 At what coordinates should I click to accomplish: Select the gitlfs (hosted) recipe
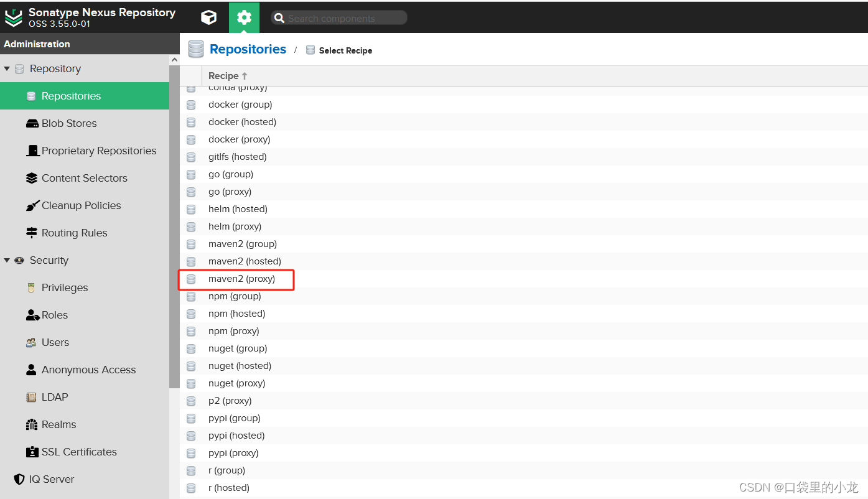[524, 157]
